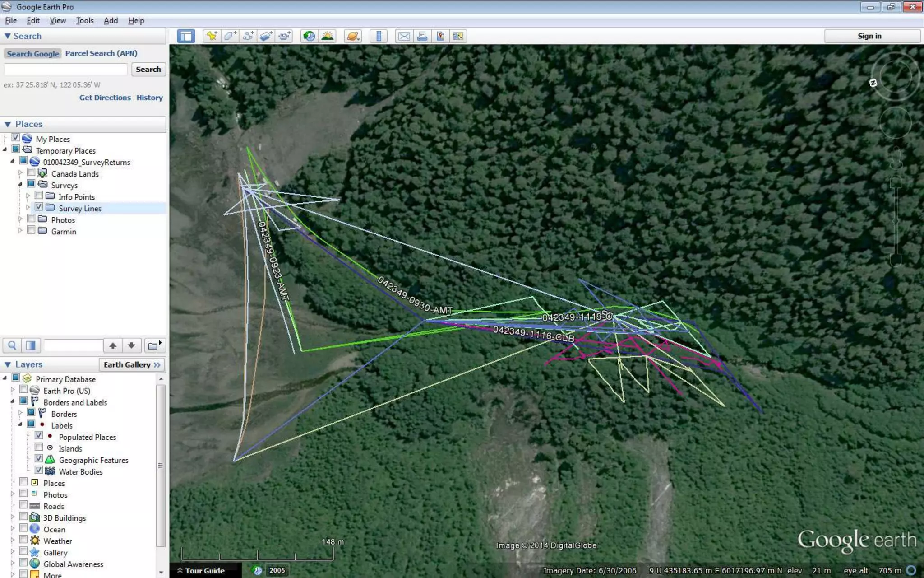
Task: Open the planet switcher icon
Action: [x=353, y=36]
